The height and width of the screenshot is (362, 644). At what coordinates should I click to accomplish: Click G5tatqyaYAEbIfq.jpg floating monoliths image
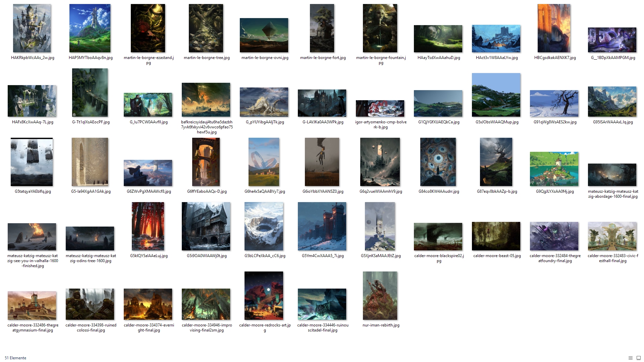[x=32, y=162]
